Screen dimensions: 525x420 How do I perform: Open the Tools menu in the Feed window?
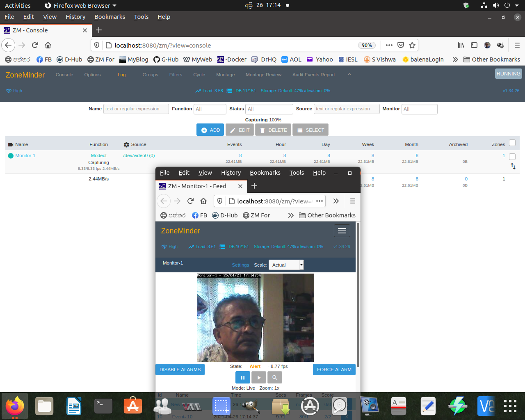[297, 173]
